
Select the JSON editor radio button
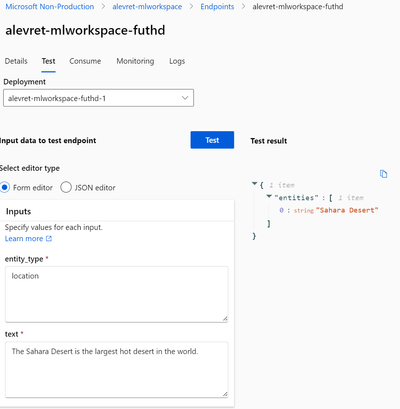66,187
